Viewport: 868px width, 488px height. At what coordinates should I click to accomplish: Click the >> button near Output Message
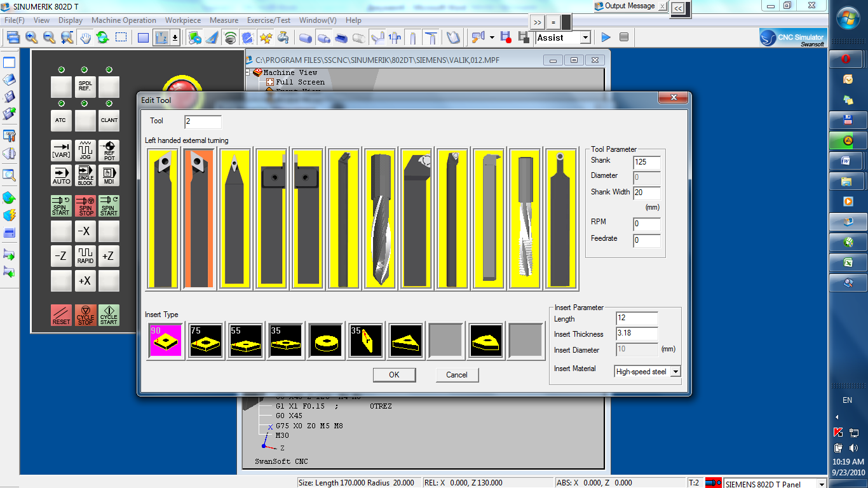538,22
